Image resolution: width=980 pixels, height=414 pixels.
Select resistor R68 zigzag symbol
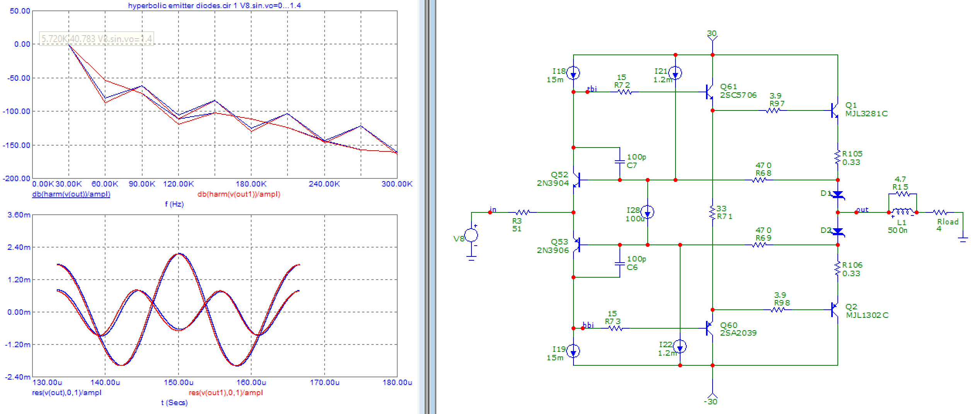pos(759,180)
